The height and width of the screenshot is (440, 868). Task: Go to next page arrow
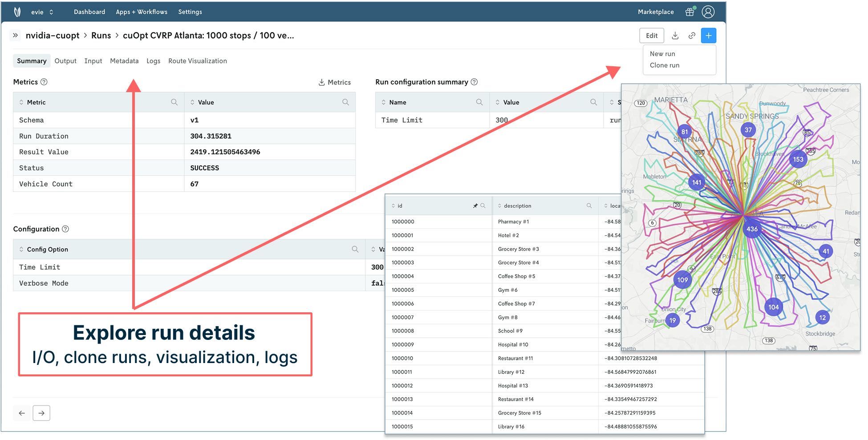[41, 413]
